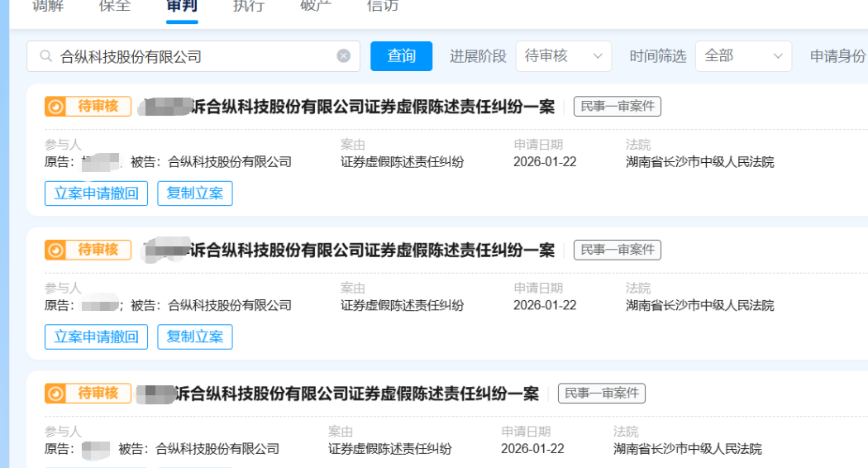Viewport: 868px width, 468px height.
Task: Click third case's date 2026-01-22
Action: 532,449
